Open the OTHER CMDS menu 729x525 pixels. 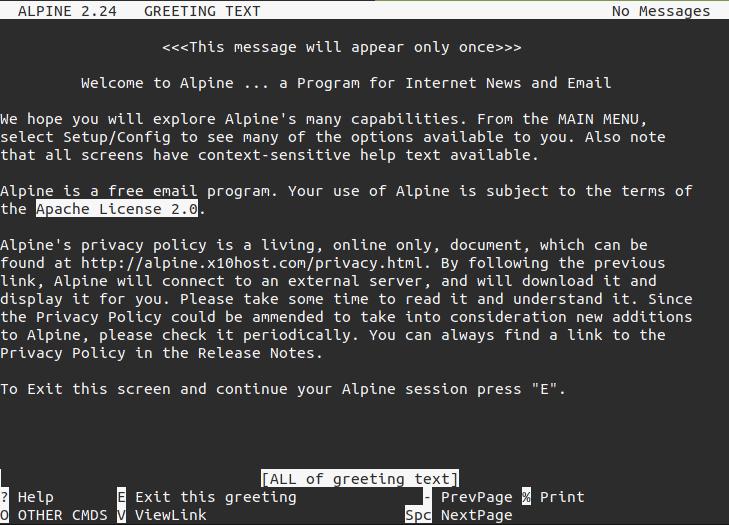(x=63, y=515)
